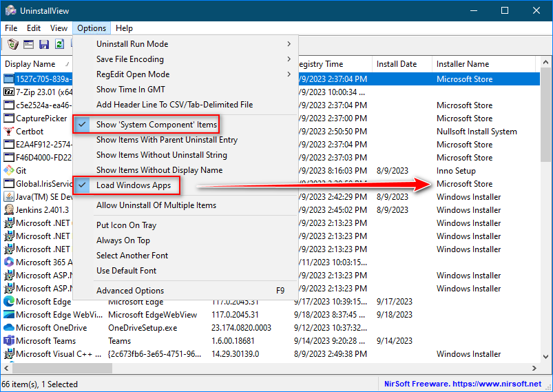This screenshot has height=392, width=553.
Task: Click version 23.174.0820.0003 cell
Action: pyautogui.click(x=241, y=328)
